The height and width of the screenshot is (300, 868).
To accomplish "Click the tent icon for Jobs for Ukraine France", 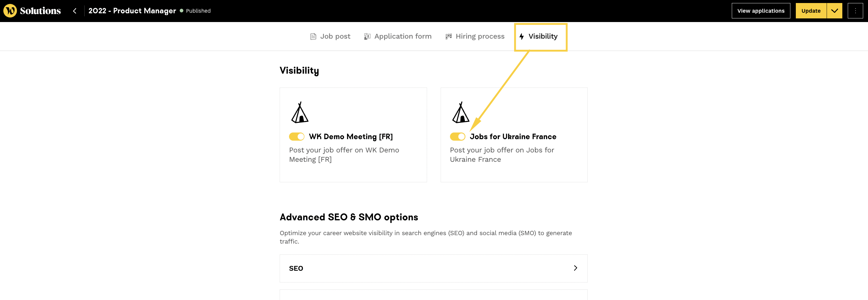I will tap(461, 113).
